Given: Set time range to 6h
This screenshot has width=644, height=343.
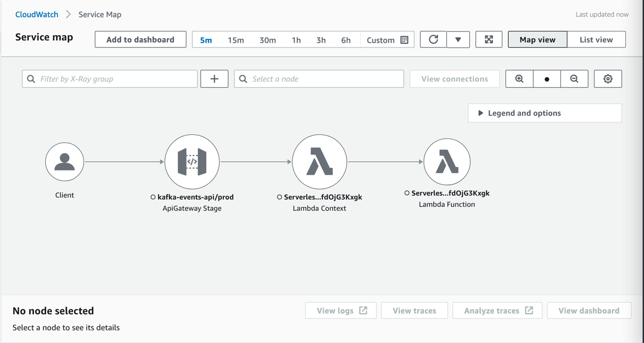Looking at the screenshot, I should (x=346, y=40).
